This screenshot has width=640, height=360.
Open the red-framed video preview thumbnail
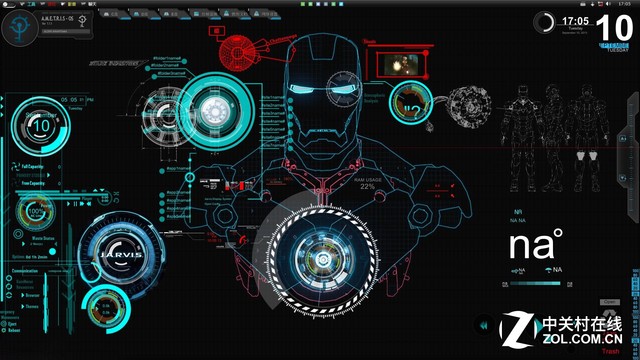pos(401,64)
